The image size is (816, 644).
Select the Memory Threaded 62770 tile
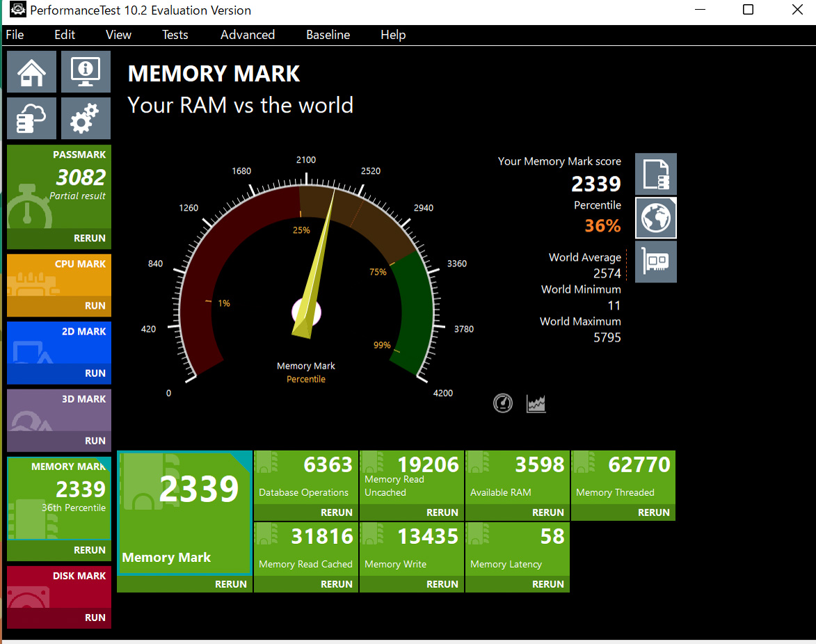click(x=623, y=478)
